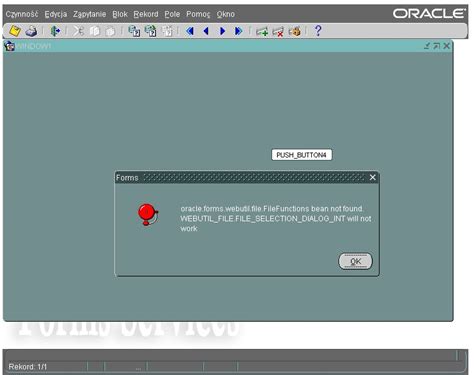Close the WINDOW1 window
The image size is (474, 375).
pyautogui.click(x=447, y=46)
